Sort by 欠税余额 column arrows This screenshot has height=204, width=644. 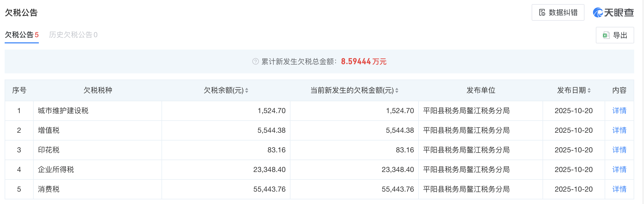pos(247,90)
